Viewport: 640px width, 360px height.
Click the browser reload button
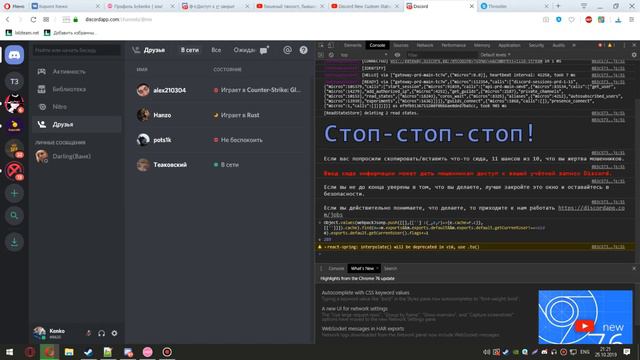click(x=33, y=20)
